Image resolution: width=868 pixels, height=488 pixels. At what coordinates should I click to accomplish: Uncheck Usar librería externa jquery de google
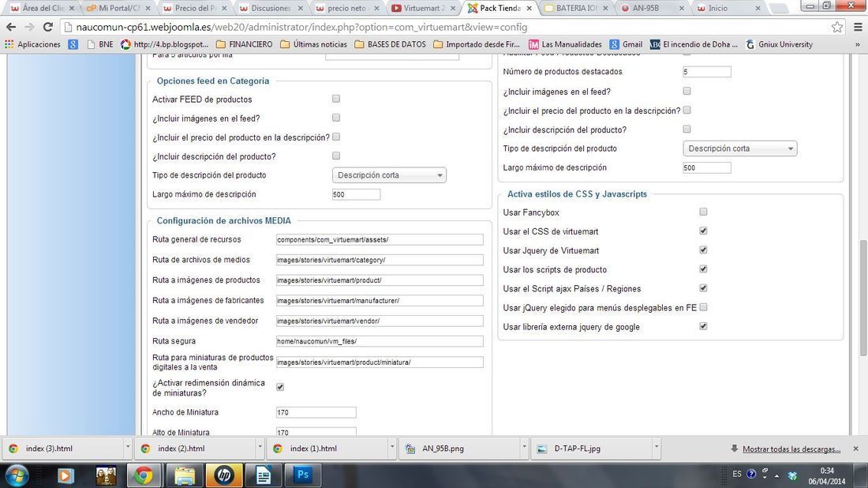coord(703,326)
